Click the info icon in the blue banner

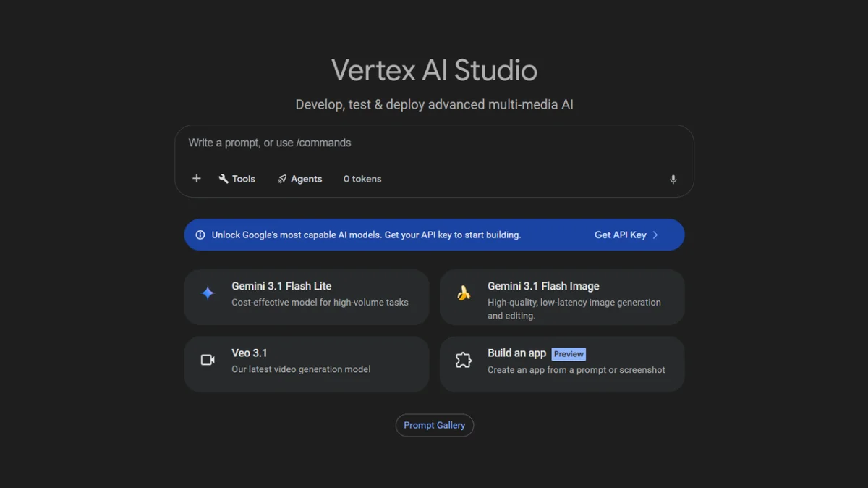[x=199, y=234]
